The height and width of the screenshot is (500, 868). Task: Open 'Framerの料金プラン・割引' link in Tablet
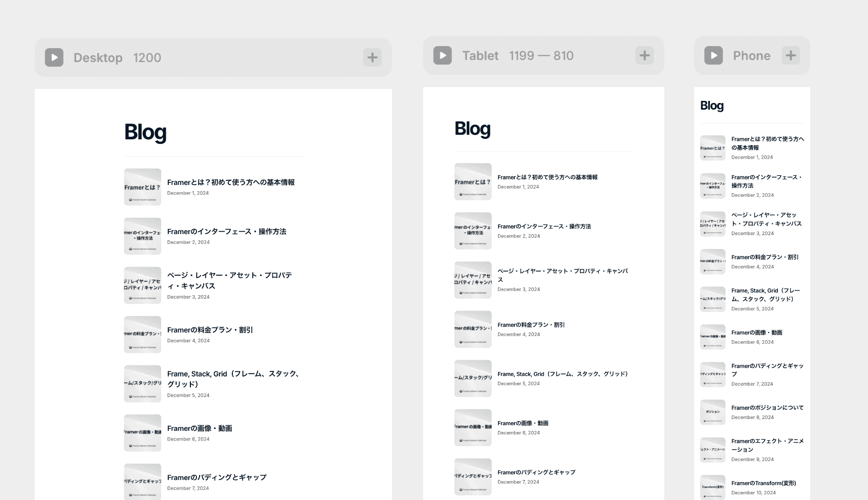tap(531, 325)
